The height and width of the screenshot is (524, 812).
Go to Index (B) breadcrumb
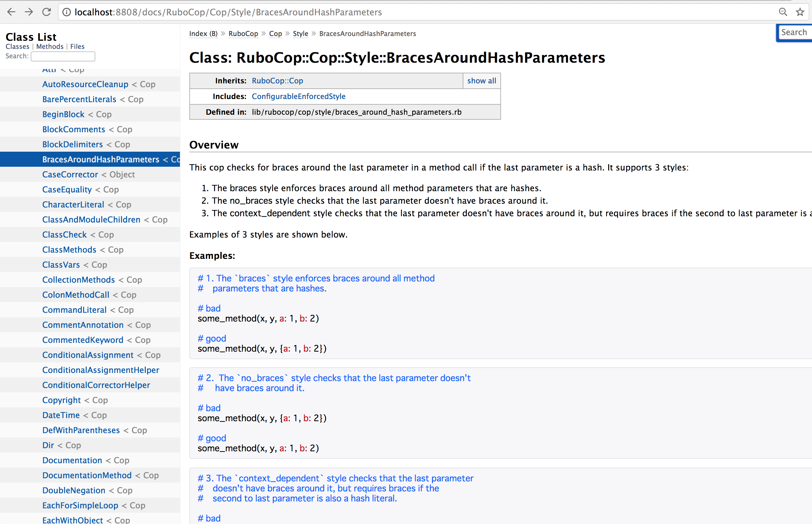tap(203, 34)
